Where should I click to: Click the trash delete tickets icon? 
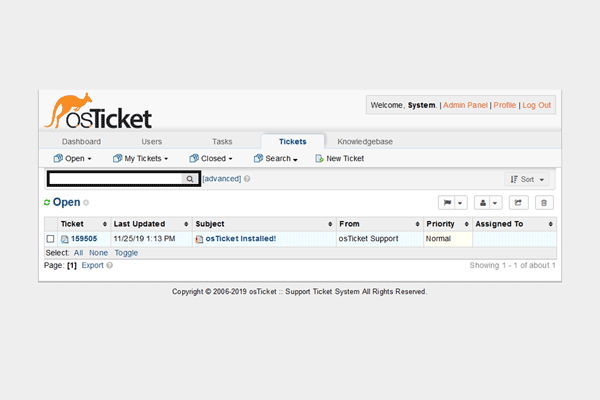pos(545,202)
